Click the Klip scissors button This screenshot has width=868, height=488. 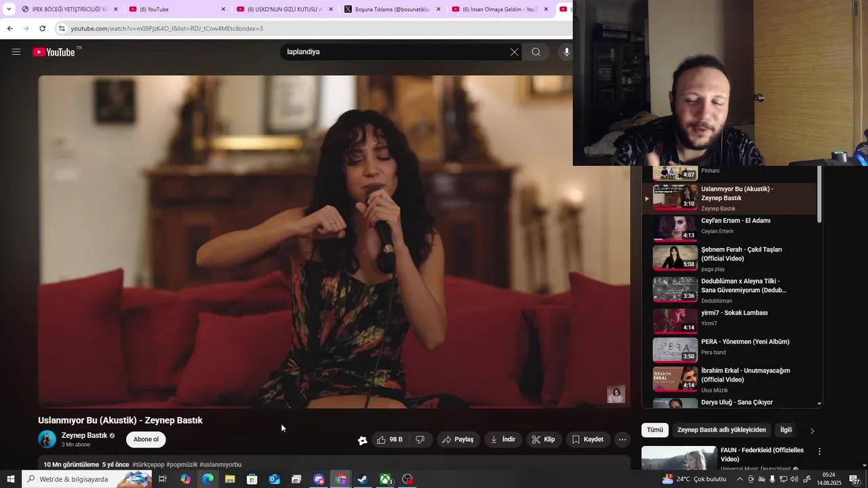[544, 440]
